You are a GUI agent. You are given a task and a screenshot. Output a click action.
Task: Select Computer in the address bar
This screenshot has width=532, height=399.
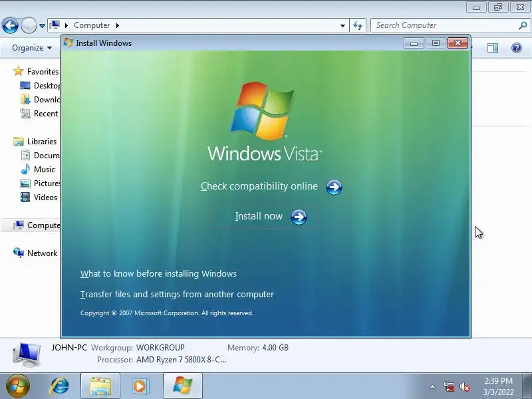click(x=92, y=25)
